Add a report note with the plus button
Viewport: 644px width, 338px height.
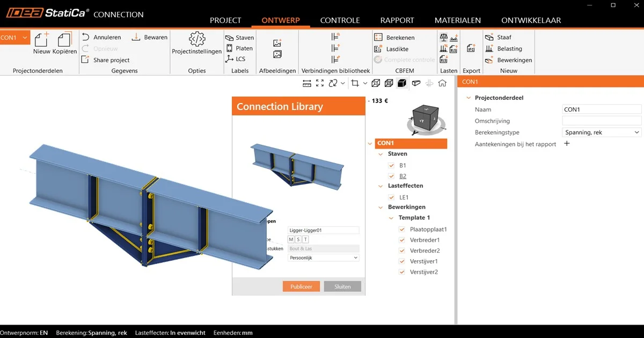coord(567,144)
